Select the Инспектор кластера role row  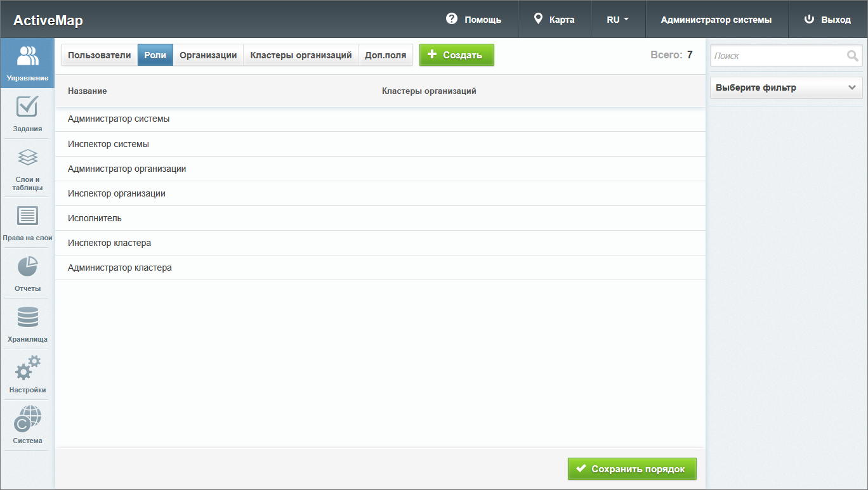pyautogui.click(x=109, y=243)
